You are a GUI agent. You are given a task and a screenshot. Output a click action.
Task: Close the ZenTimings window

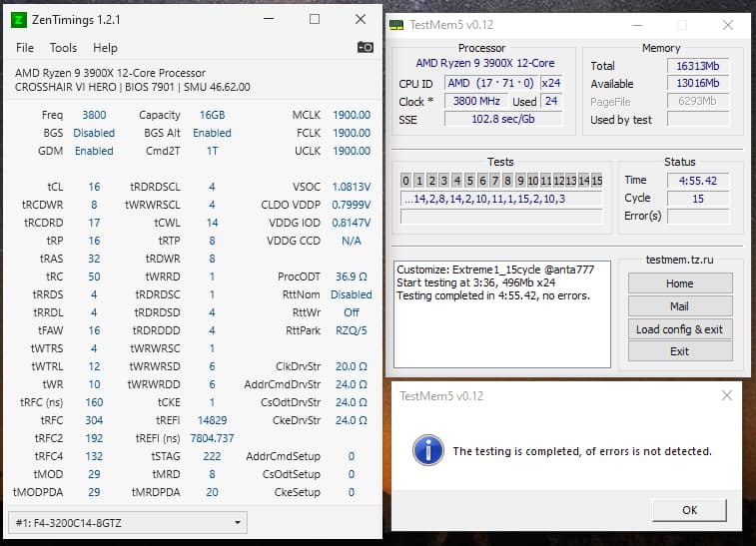[x=361, y=19]
